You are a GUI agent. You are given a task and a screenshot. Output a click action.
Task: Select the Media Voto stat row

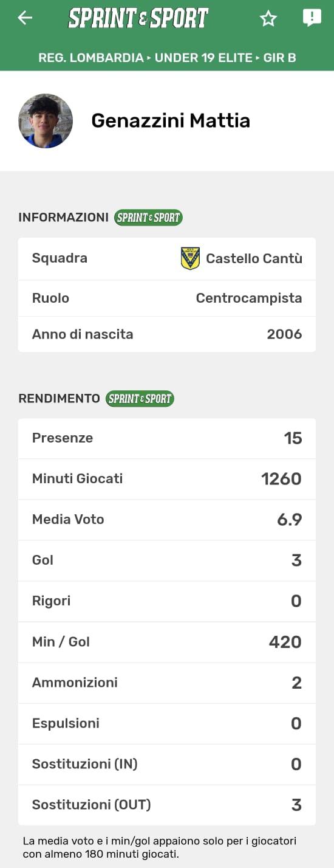coord(167,520)
